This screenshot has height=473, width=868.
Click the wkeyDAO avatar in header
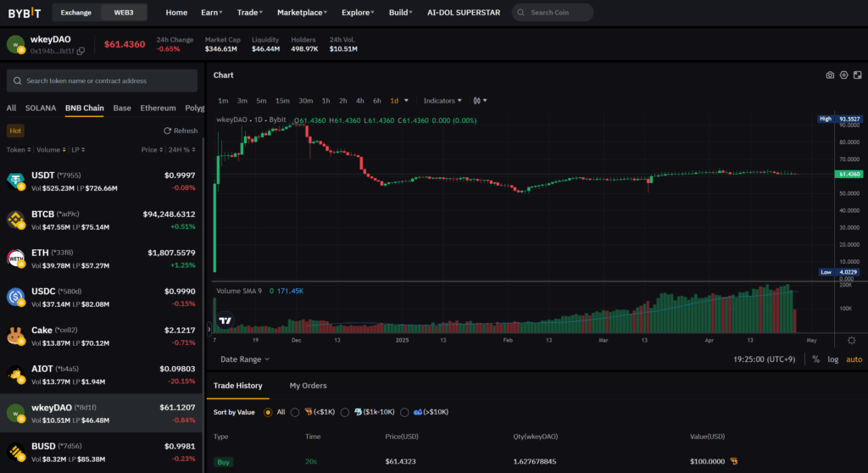[15, 44]
